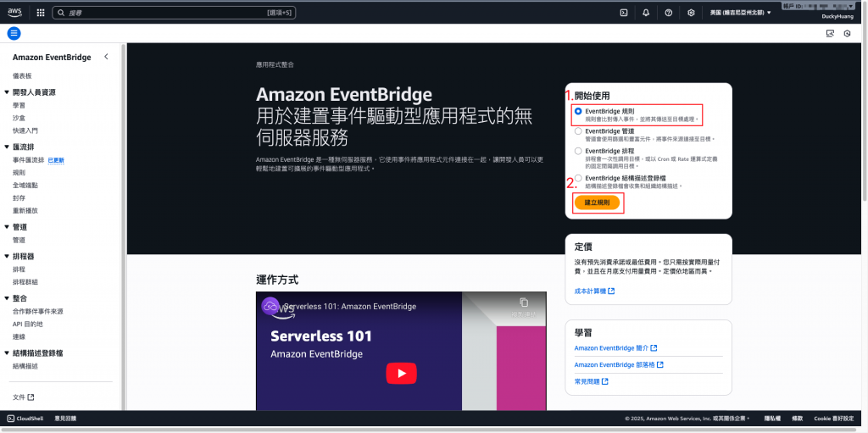Image resolution: width=868 pixels, height=433 pixels.
Task: Open the help question mark icon
Action: click(668, 13)
